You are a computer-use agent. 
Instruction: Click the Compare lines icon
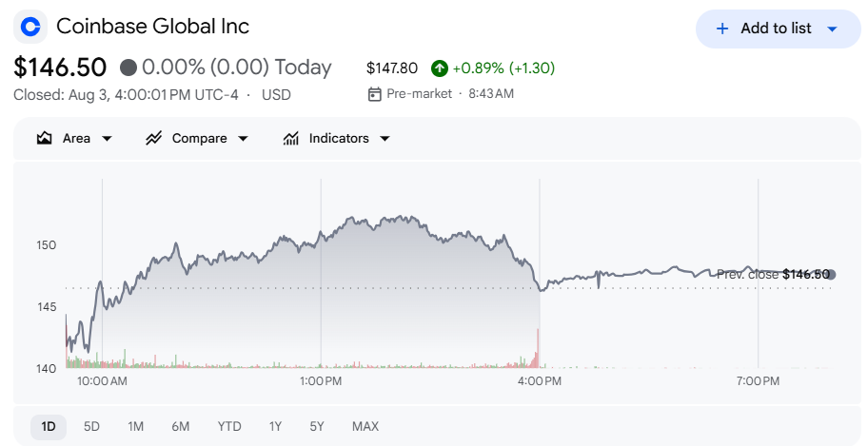153,138
